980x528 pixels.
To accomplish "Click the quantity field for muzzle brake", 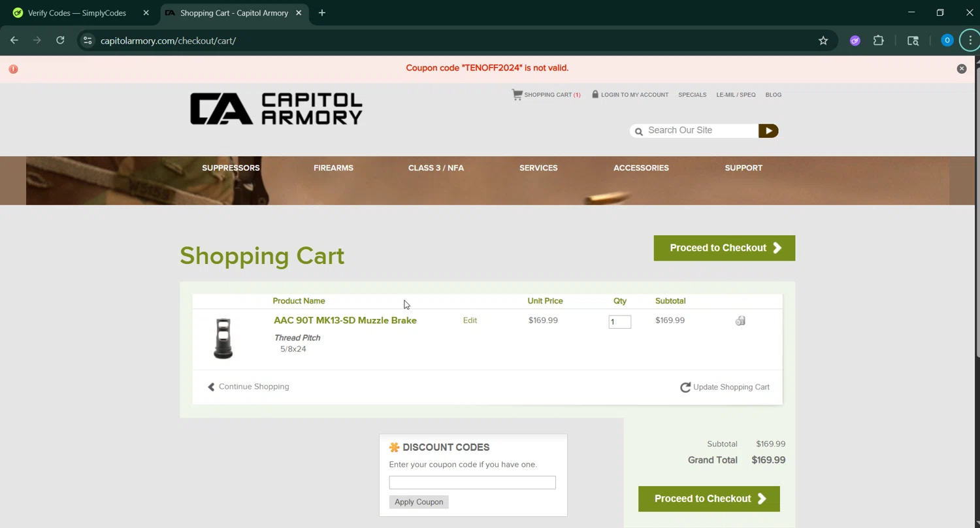I will tap(619, 322).
